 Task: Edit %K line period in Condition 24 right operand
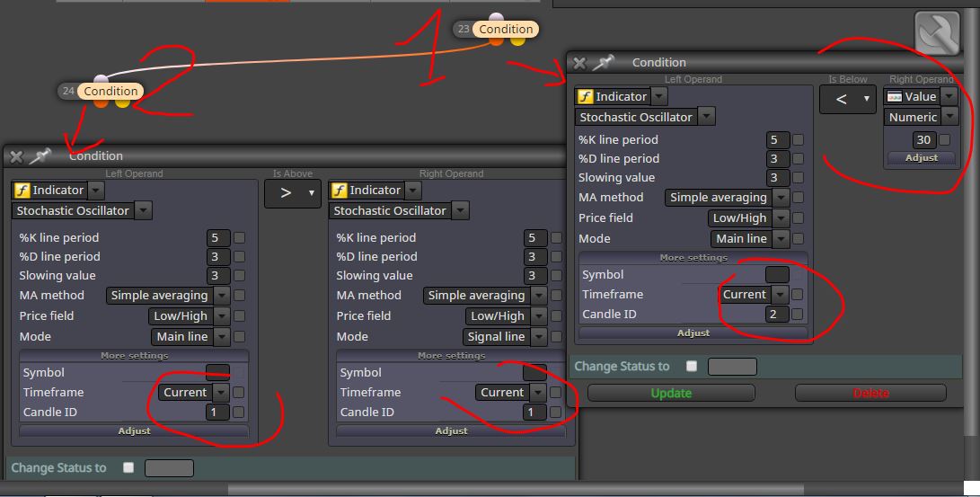point(535,237)
